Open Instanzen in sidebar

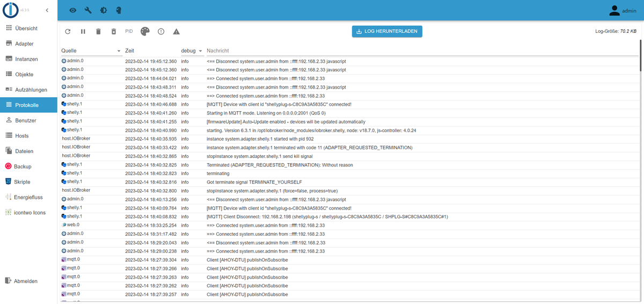pyautogui.click(x=28, y=59)
